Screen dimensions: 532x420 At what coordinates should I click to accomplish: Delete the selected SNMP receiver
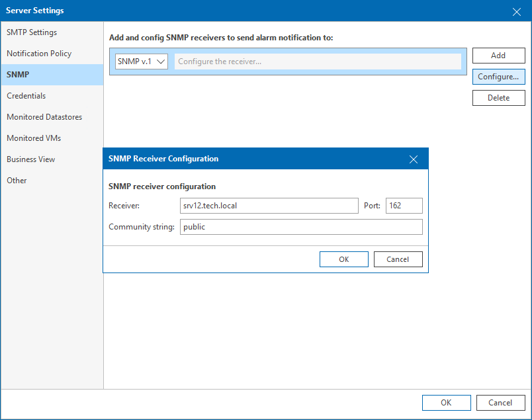point(498,98)
